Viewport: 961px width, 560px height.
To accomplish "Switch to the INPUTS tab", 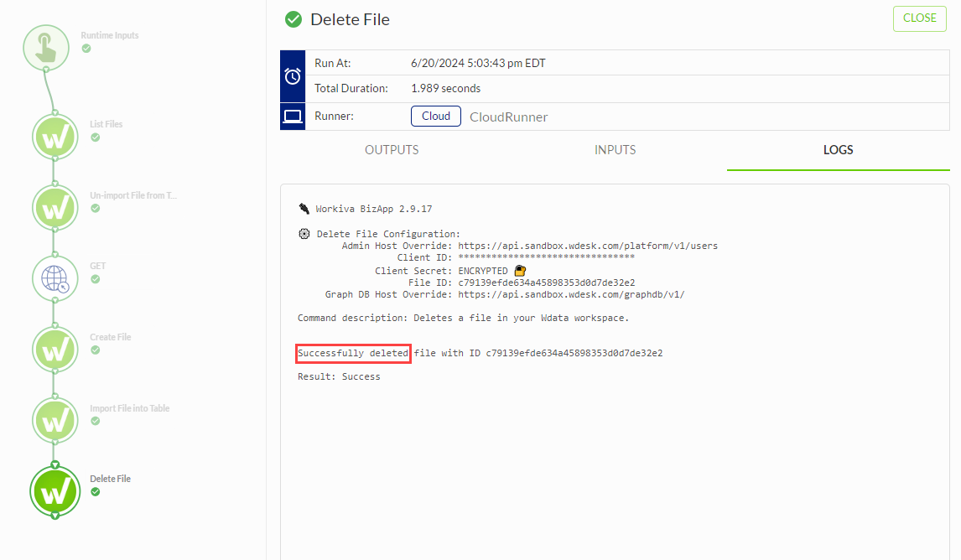I will (615, 150).
